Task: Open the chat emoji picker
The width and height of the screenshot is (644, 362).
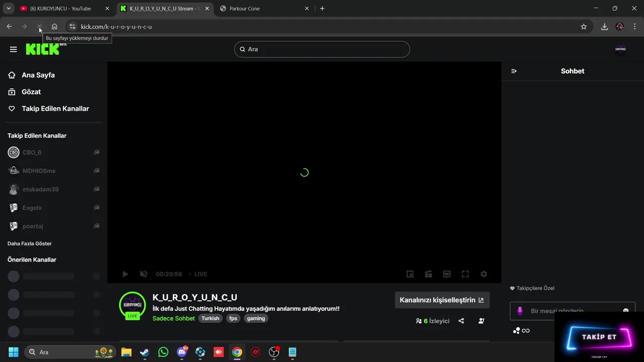Action: [x=626, y=311]
